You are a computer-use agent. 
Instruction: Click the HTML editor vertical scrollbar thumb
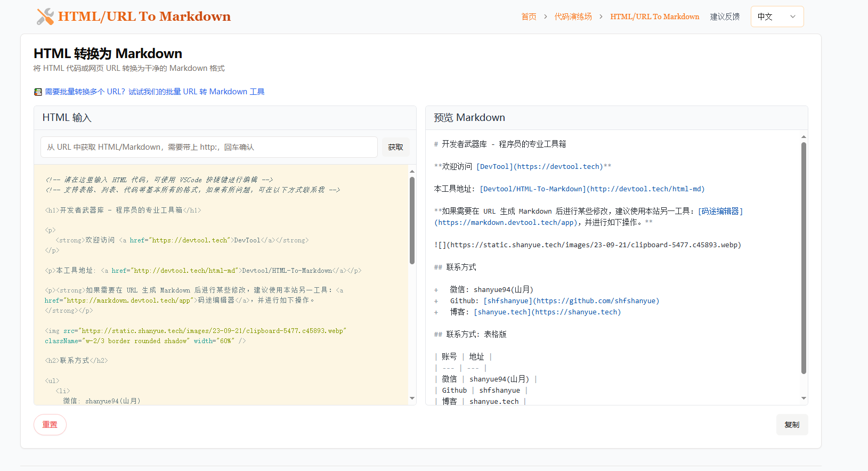coord(412,221)
